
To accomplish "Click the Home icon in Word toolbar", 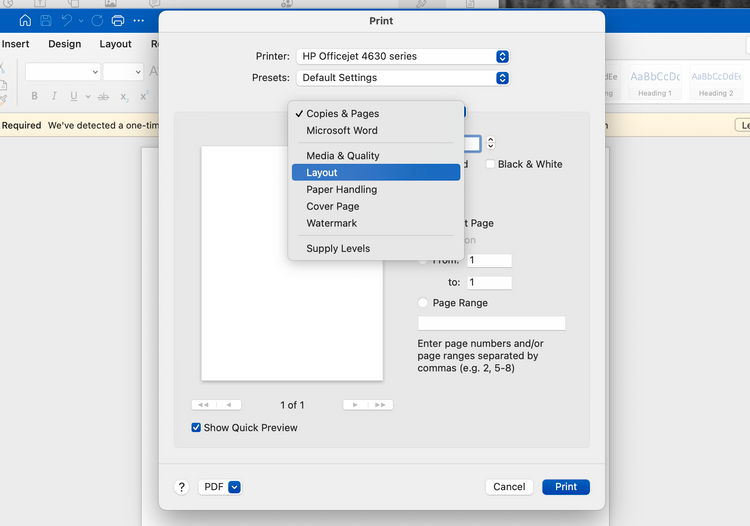I will coord(25,20).
